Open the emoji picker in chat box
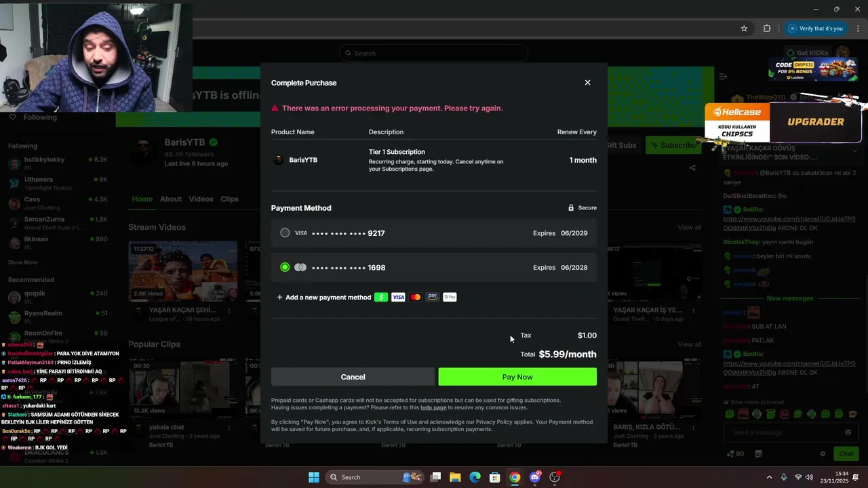The height and width of the screenshot is (488, 868). [x=848, y=432]
